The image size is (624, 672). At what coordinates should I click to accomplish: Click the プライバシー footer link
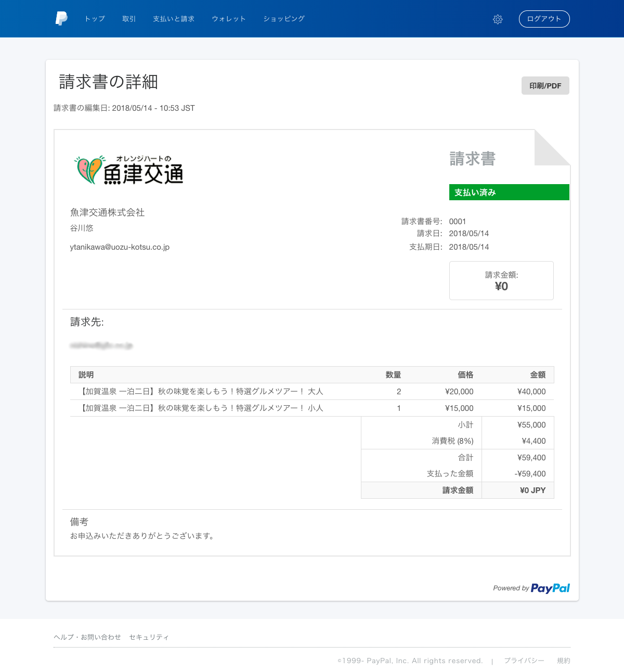(524, 661)
